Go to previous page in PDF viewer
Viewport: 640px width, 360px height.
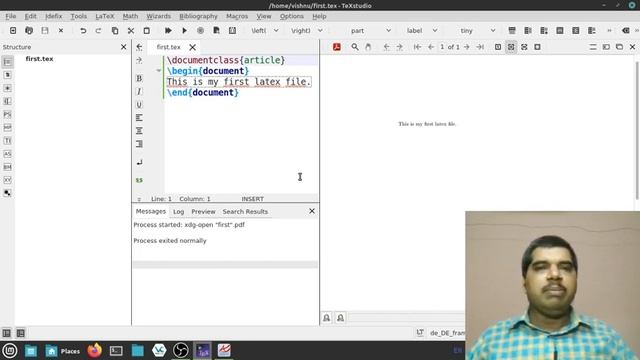[431, 47]
